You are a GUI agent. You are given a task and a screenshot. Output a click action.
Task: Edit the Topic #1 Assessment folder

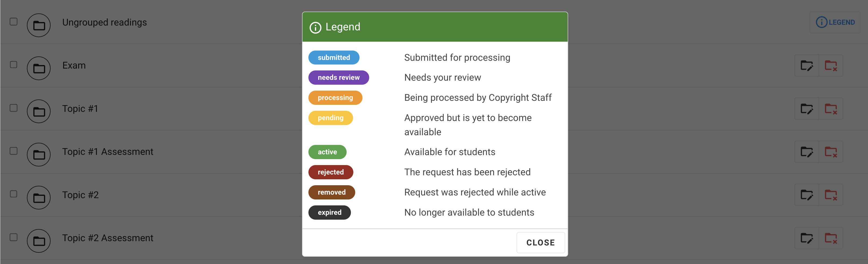coord(807,152)
